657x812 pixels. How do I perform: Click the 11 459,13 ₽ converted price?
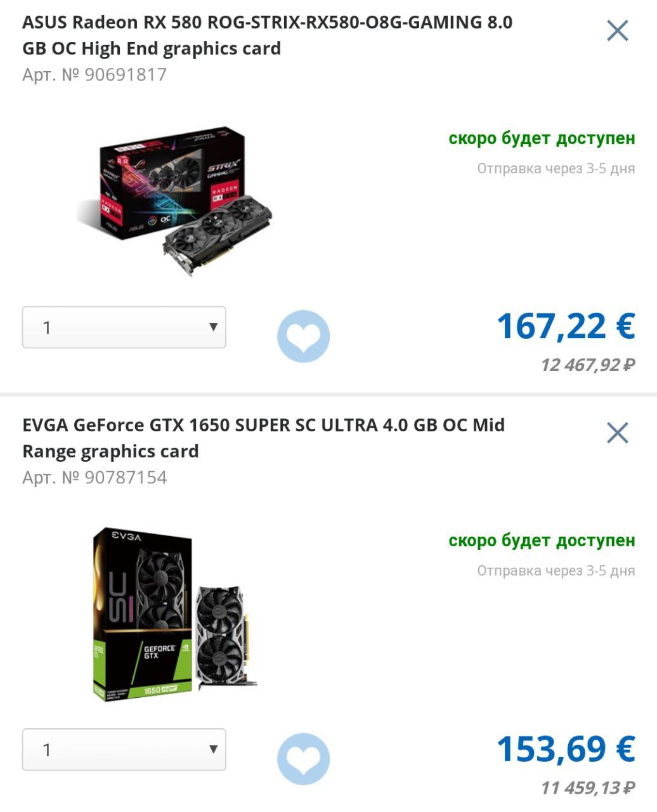pyautogui.click(x=587, y=788)
